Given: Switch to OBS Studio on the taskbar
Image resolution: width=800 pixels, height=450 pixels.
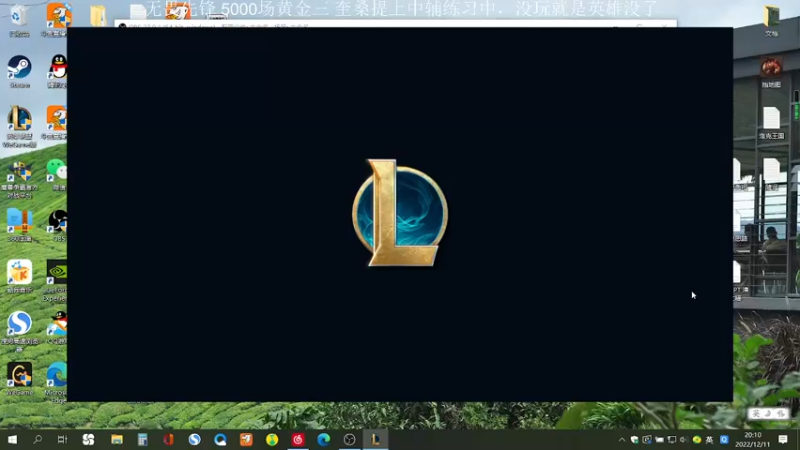Looking at the screenshot, I should click(349, 439).
